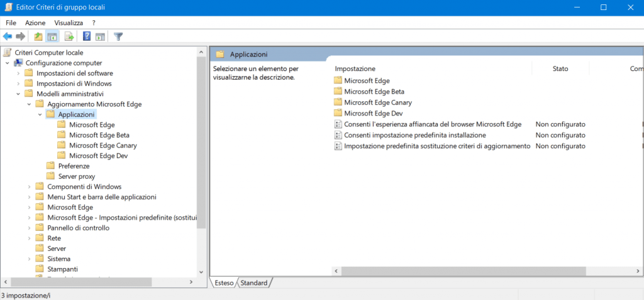
Task: Expand the Rete tree node
Action: [x=29, y=238]
